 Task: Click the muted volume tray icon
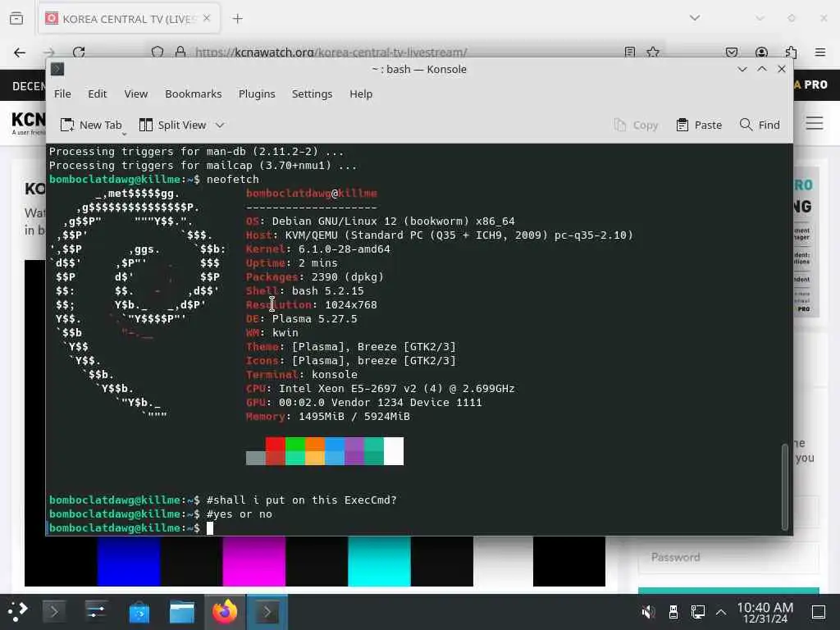coord(648,612)
